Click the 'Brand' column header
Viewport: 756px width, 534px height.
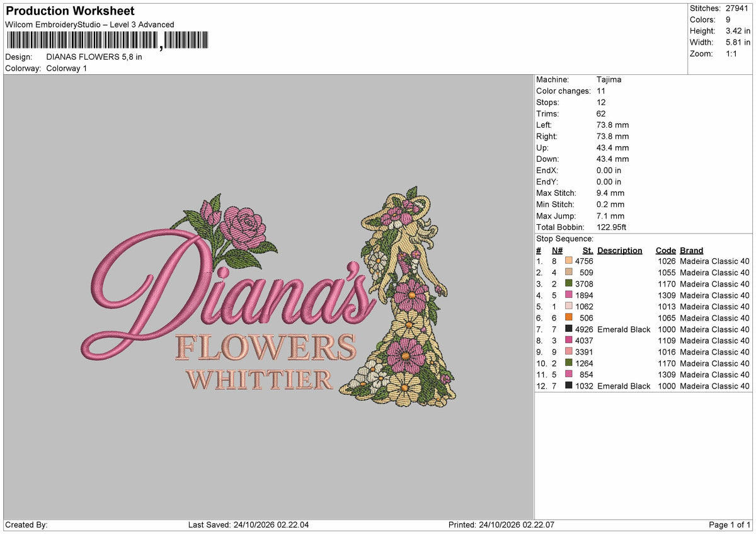point(692,251)
